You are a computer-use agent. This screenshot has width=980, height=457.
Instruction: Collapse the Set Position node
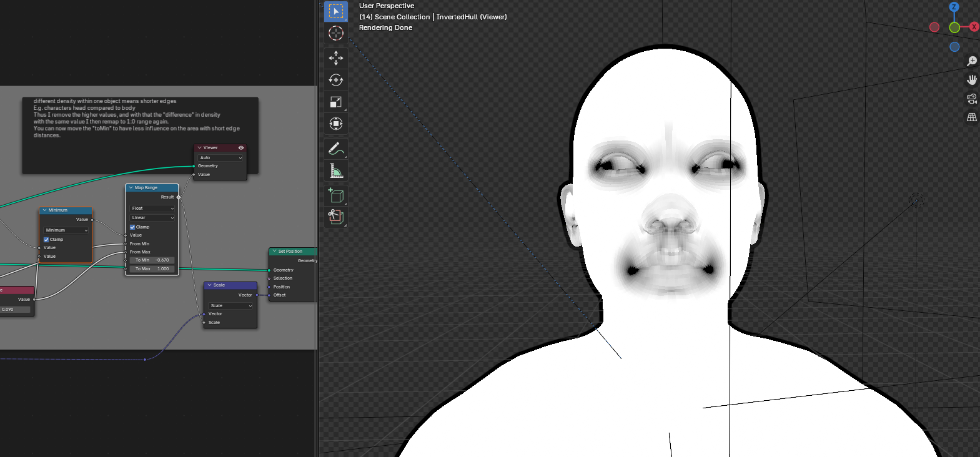click(274, 252)
